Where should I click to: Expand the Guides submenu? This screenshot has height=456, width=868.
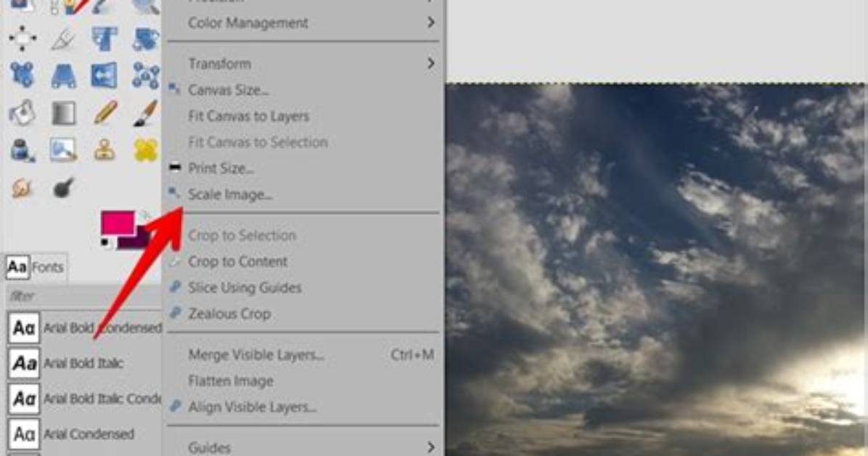(x=303, y=447)
